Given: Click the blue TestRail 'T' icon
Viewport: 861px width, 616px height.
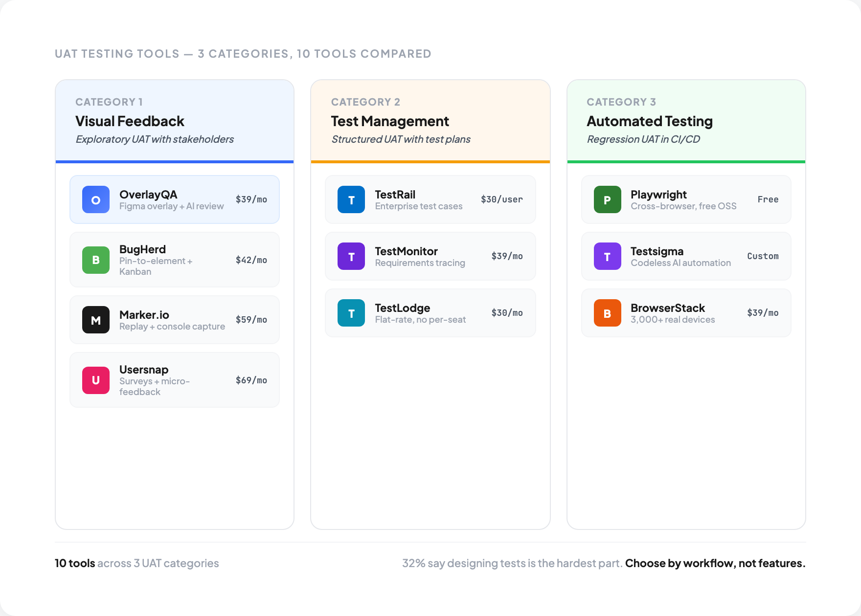Looking at the screenshot, I should [x=351, y=199].
